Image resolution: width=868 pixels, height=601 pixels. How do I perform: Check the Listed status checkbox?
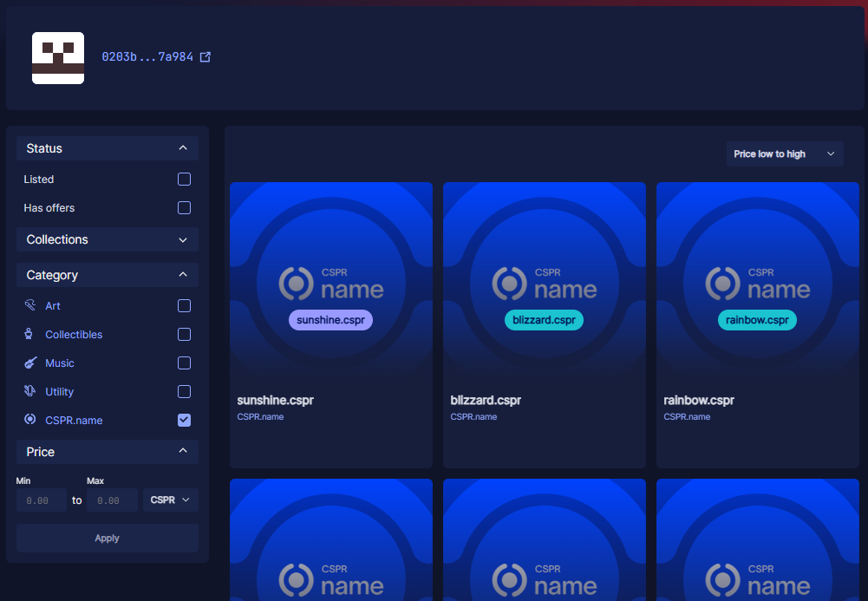[185, 180]
